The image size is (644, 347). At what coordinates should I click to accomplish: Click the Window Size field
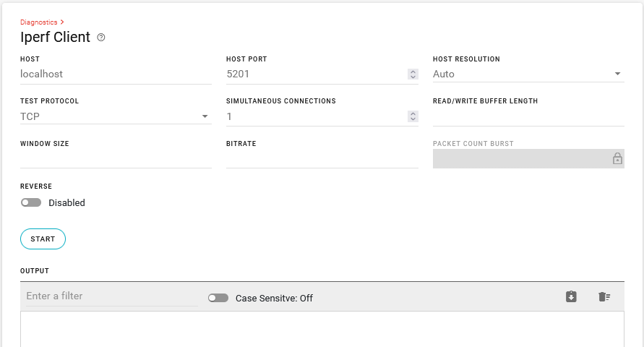point(116,159)
